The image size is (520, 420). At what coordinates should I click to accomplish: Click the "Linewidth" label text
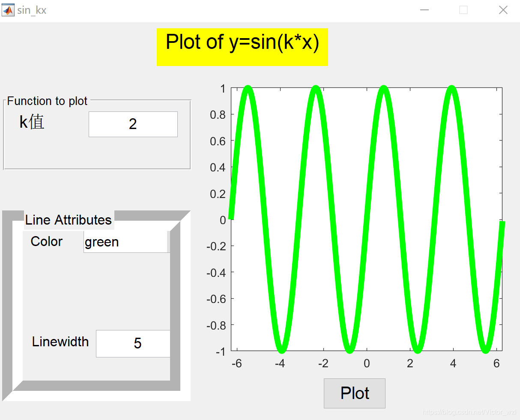point(60,342)
